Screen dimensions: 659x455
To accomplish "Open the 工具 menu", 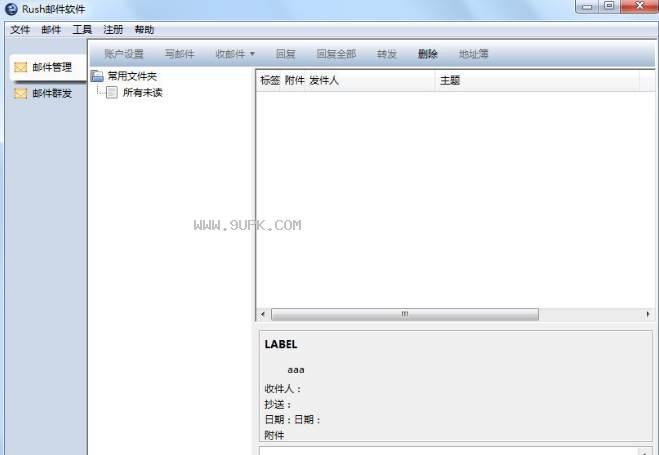I will (x=82, y=30).
